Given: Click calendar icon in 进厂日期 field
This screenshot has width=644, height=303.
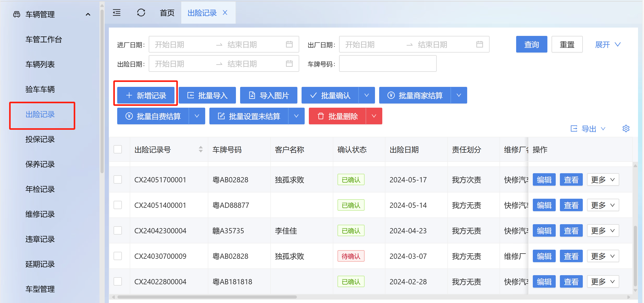Looking at the screenshot, I should pos(289,44).
